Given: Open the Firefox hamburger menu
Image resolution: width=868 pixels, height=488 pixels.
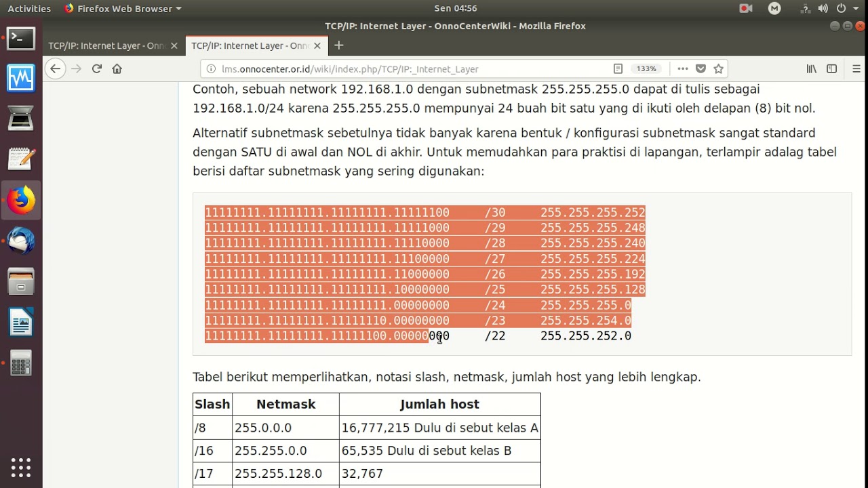Looking at the screenshot, I should point(856,68).
